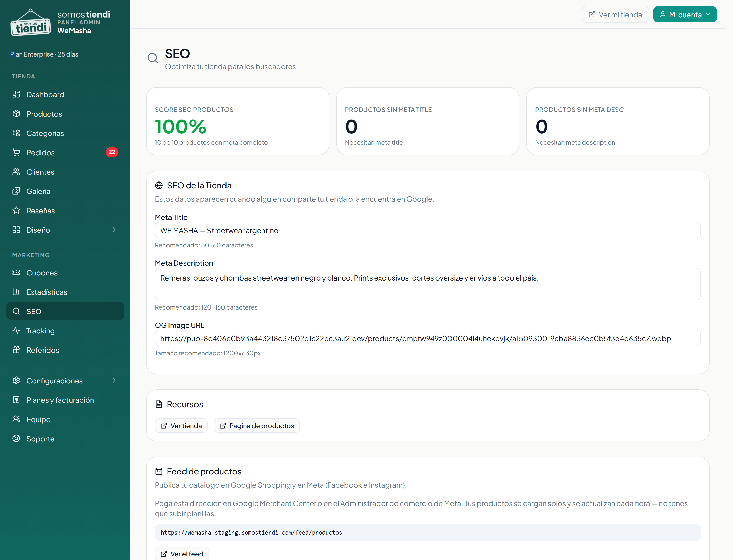Open Categorias in the sidebar

point(65,133)
